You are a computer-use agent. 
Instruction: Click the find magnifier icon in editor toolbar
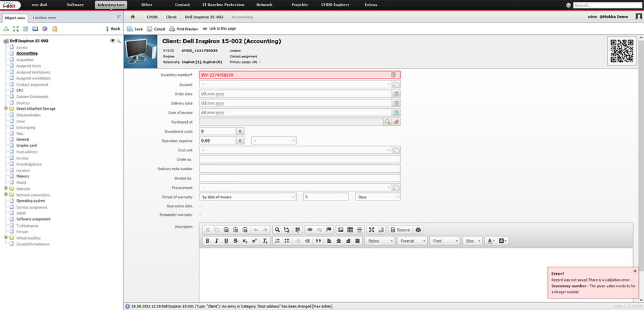(x=277, y=229)
